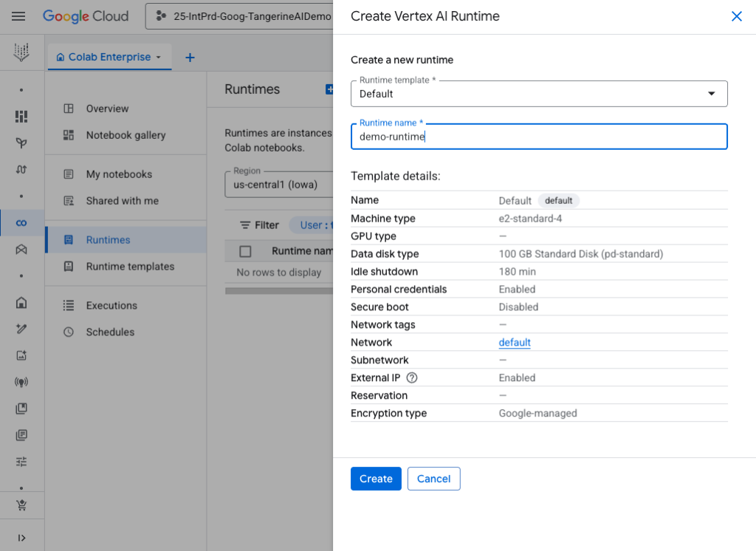Click the 'Secure boot' row label
Image resolution: width=756 pixels, height=551 pixels.
click(379, 307)
